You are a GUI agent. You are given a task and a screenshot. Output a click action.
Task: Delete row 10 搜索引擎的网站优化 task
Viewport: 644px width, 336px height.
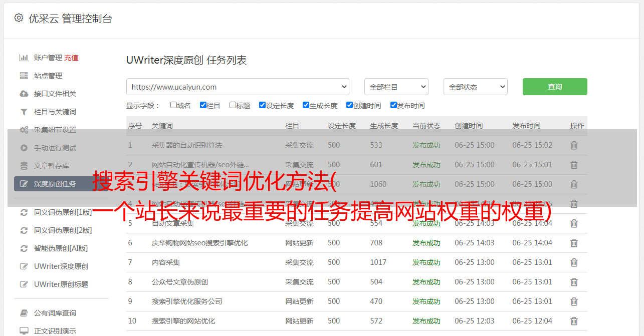[574, 321]
